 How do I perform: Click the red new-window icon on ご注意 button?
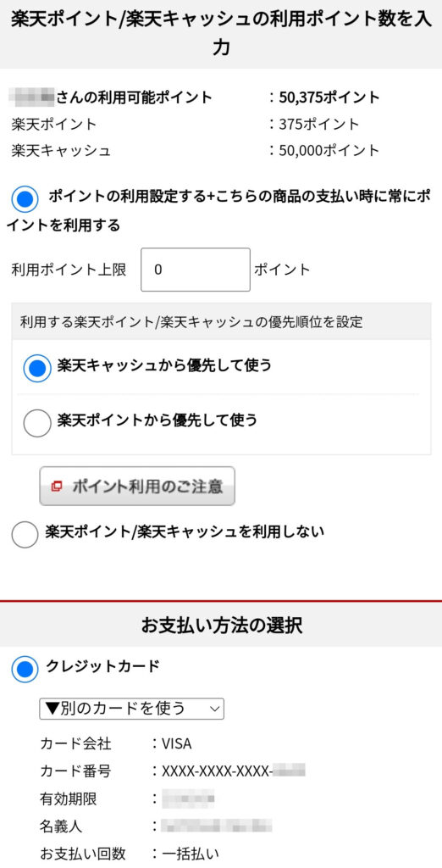pos(56,487)
